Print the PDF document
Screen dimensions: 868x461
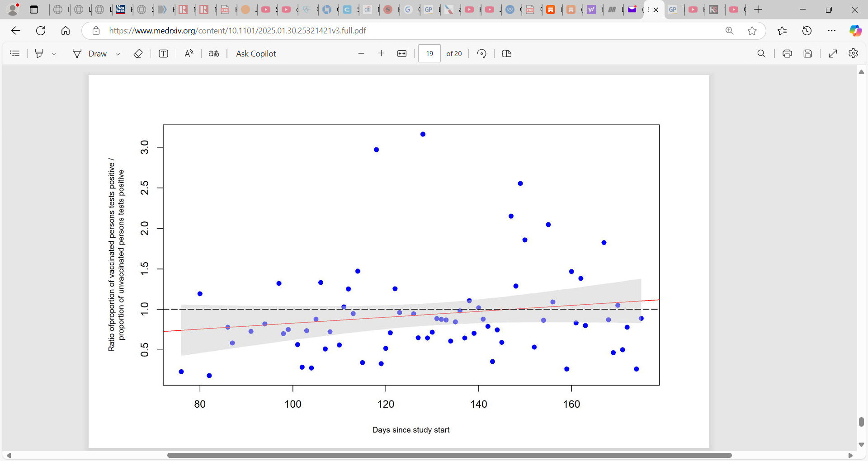(787, 53)
